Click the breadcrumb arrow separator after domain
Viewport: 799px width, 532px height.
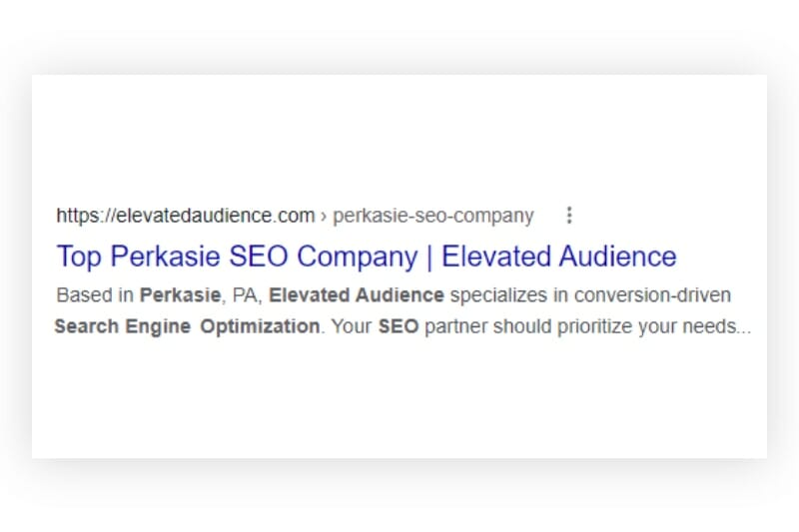(324, 216)
